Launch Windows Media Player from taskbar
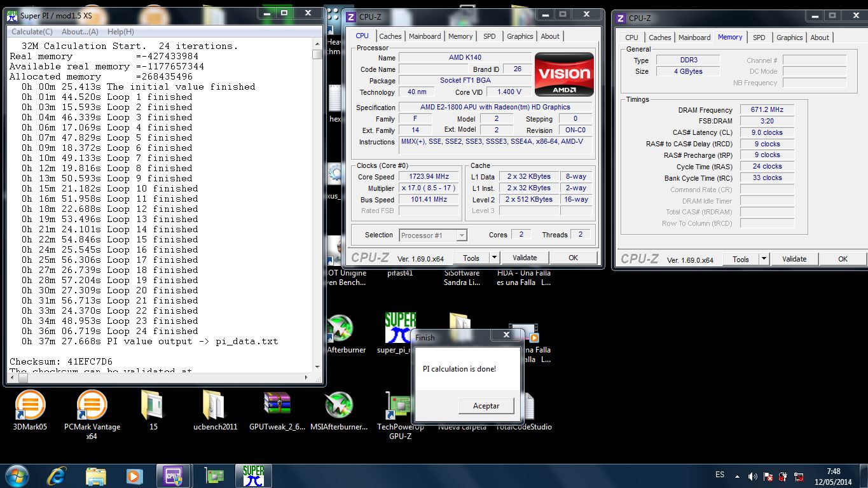 click(x=134, y=475)
